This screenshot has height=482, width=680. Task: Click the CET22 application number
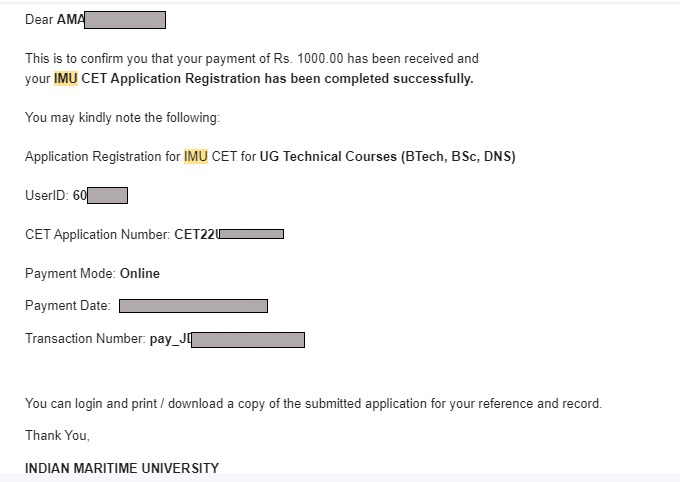tap(229, 234)
